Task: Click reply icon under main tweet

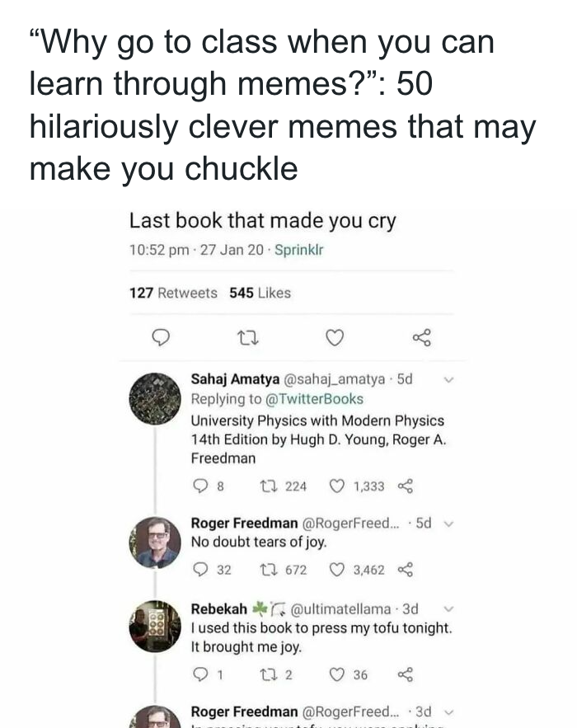Action: [162, 338]
